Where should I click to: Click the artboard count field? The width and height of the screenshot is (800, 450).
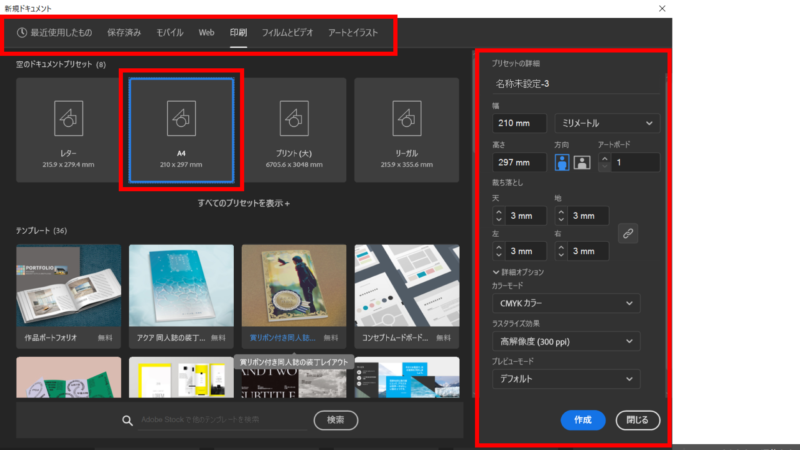point(635,162)
